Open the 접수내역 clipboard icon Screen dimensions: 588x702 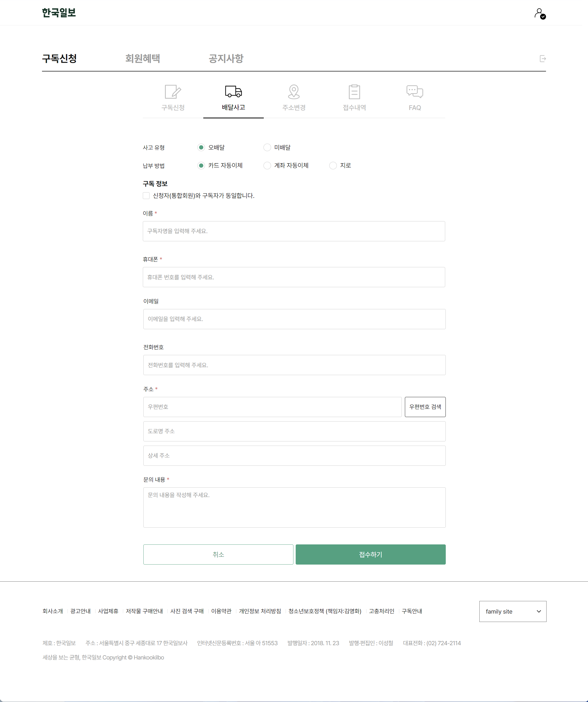[x=354, y=92]
